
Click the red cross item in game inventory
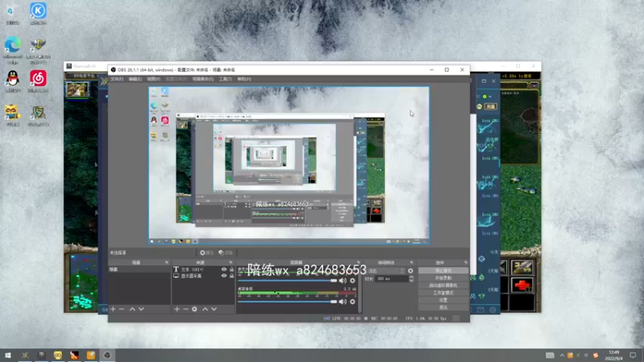click(522, 285)
